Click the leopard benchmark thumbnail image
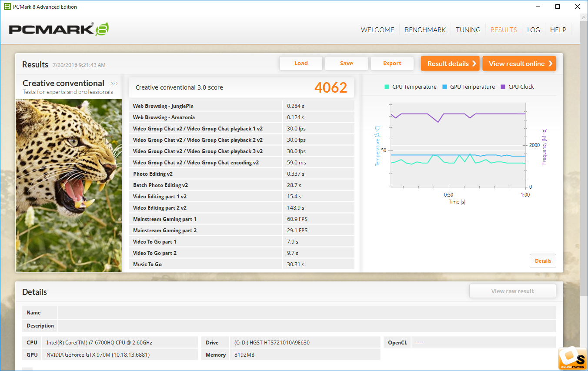The image size is (588, 371). (69, 185)
